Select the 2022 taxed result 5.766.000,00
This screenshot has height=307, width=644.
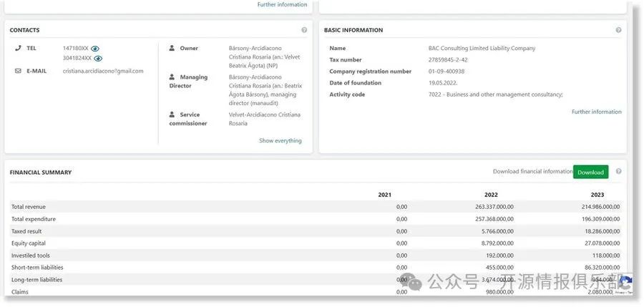click(x=497, y=231)
